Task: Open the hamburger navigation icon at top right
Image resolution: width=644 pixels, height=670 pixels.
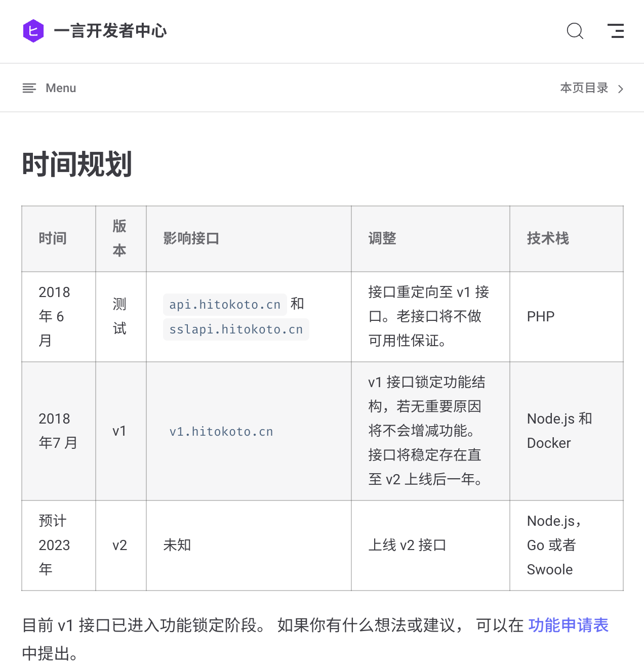Action: (x=616, y=31)
